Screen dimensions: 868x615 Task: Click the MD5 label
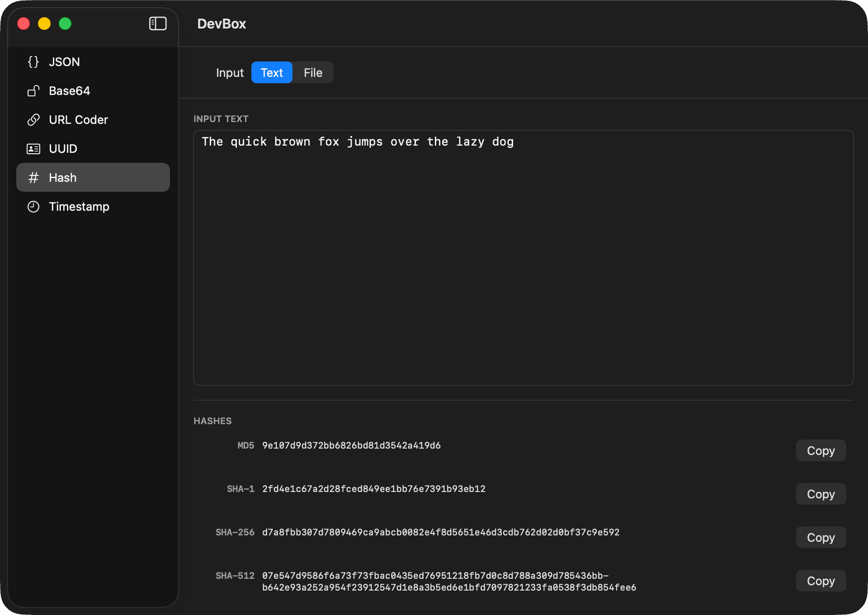[x=246, y=445]
